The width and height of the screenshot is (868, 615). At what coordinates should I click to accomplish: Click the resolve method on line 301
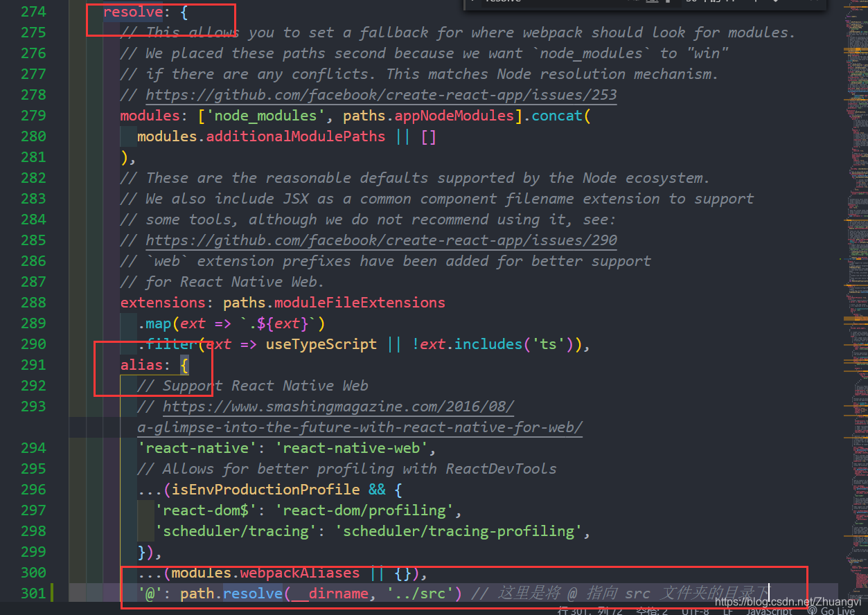point(253,594)
